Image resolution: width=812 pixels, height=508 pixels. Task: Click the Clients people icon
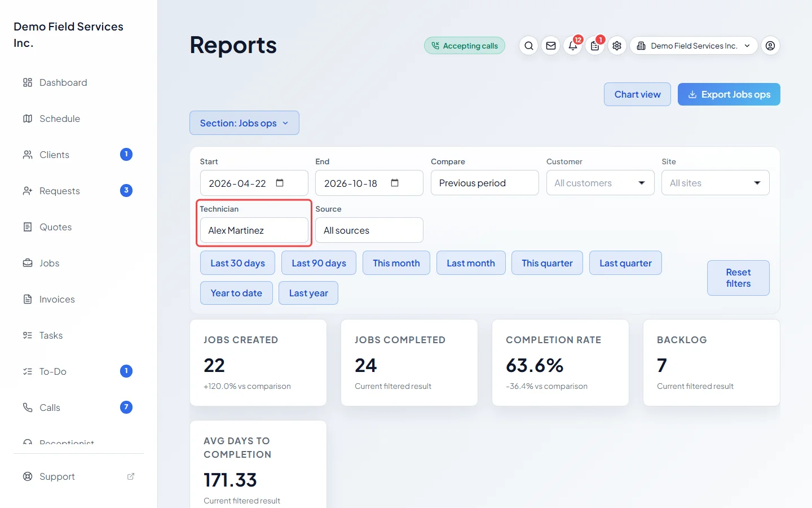pos(28,155)
